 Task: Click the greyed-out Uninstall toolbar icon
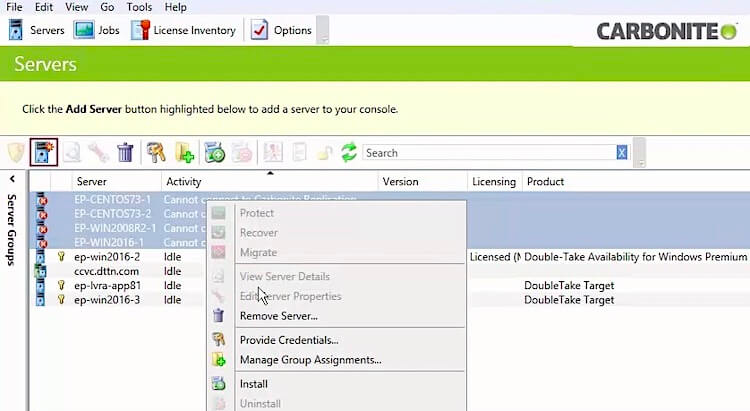[242, 153]
